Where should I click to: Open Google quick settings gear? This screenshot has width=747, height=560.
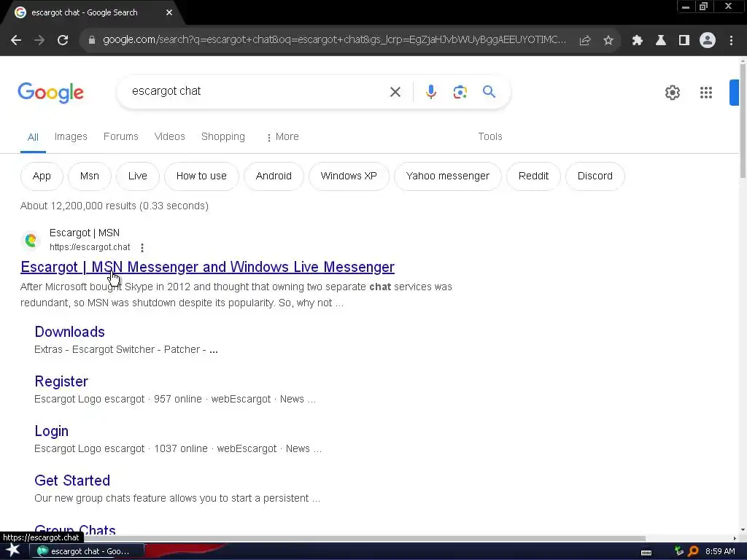673,93
